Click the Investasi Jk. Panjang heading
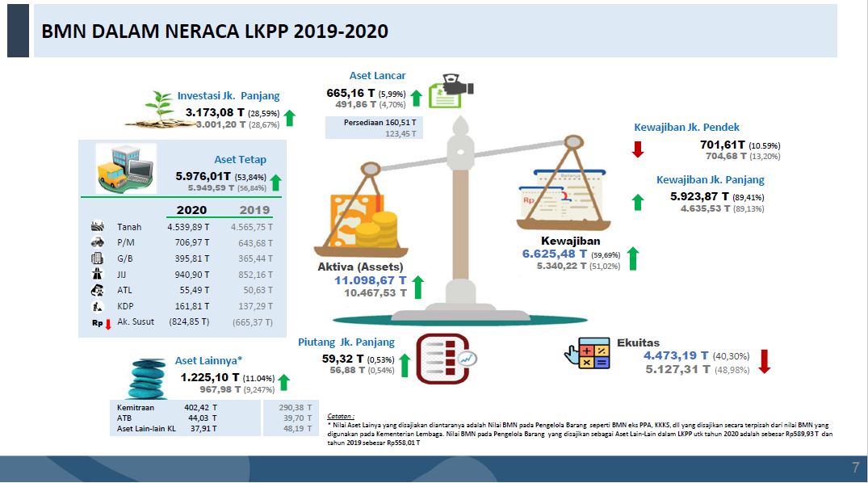This screenshot has height=483, width=868. coord(228,96)
